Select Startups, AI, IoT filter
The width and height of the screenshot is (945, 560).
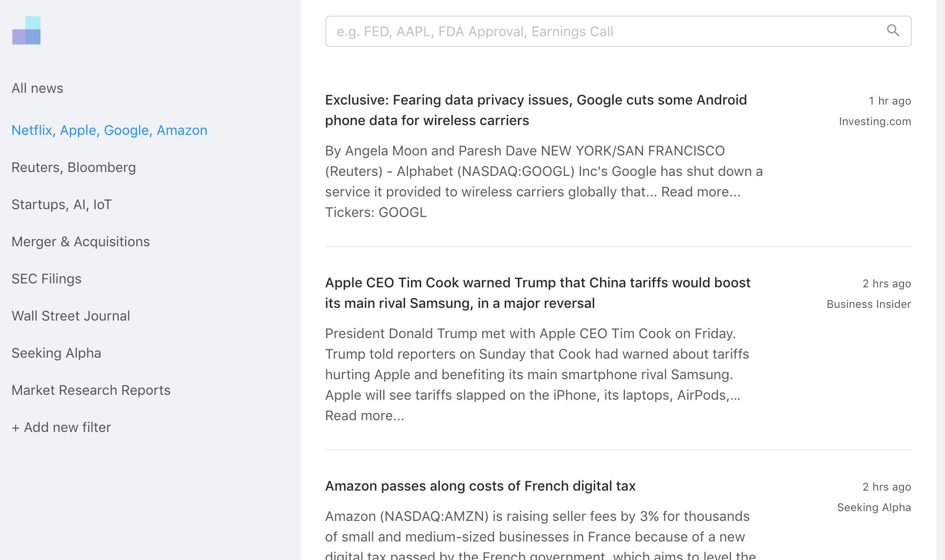[x=62, y=205]
